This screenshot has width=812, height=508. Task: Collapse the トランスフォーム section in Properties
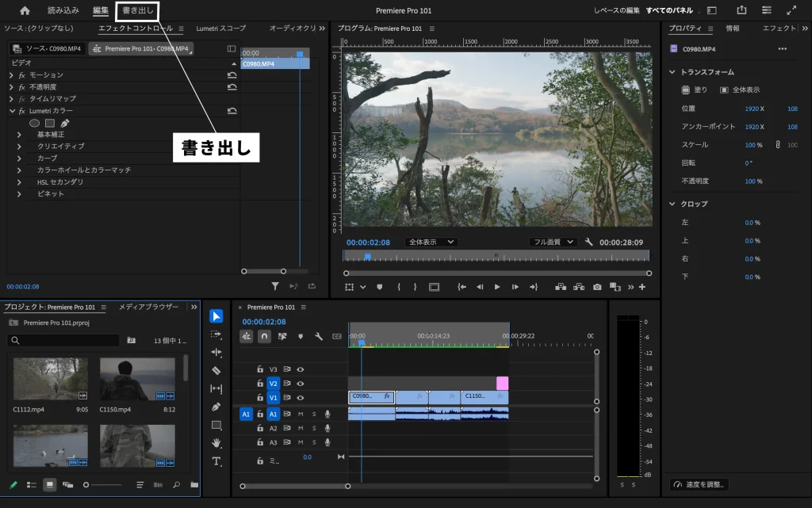(x=673, y=71)
